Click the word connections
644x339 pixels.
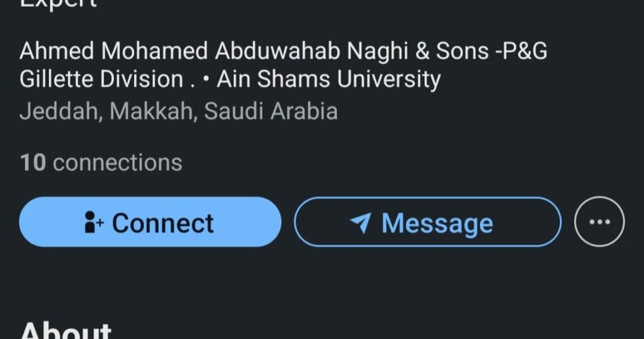pyautogui.click(x=117, y=163)
